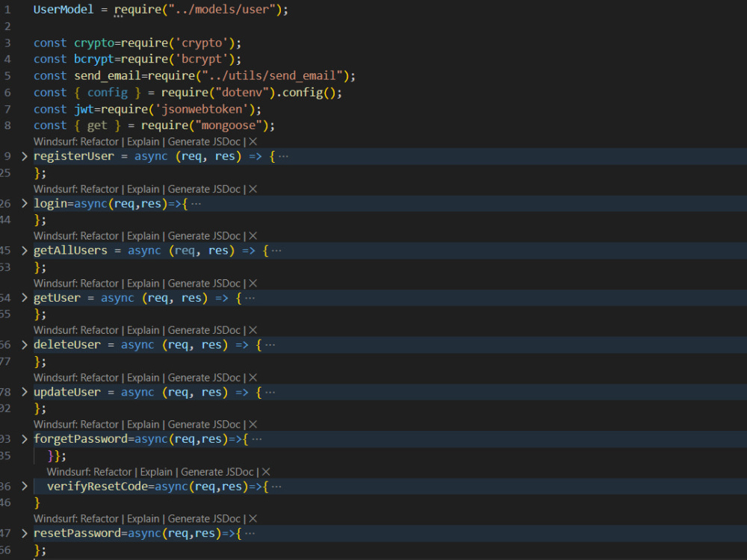The image size is (747, 560).
Task: Click the send_email constant name
Action: point(108,75)
